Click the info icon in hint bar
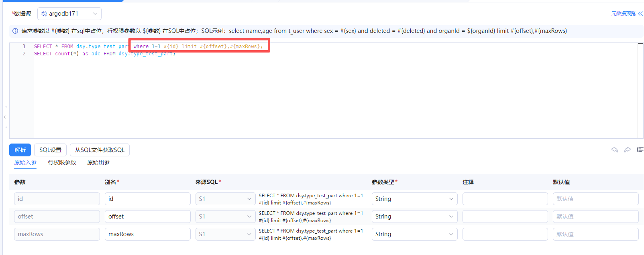This screenshot has width=644, height=255. [15, 31]
